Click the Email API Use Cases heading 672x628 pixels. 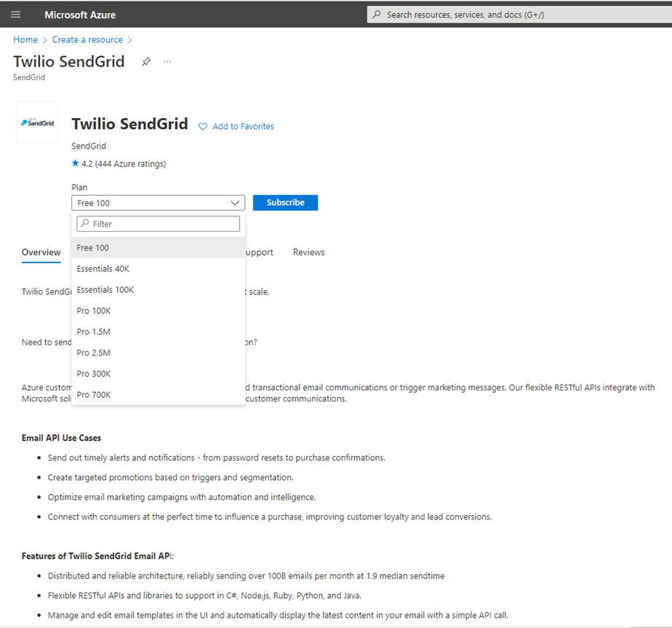[61, 438]
